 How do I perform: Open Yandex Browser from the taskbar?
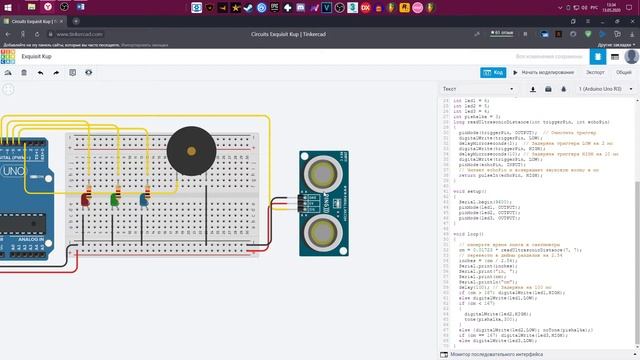(x=48, y=7)
